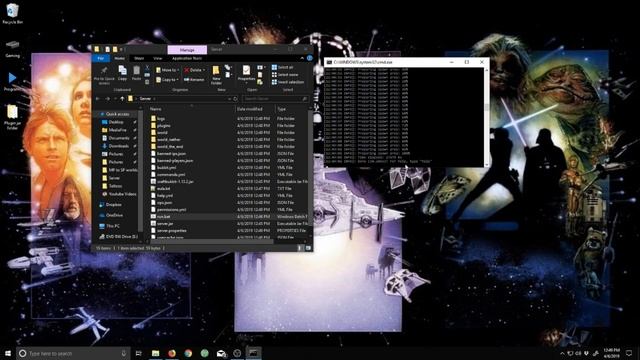Click the Manage contextual tab
640x360 pixels.
tap(187, 50)
